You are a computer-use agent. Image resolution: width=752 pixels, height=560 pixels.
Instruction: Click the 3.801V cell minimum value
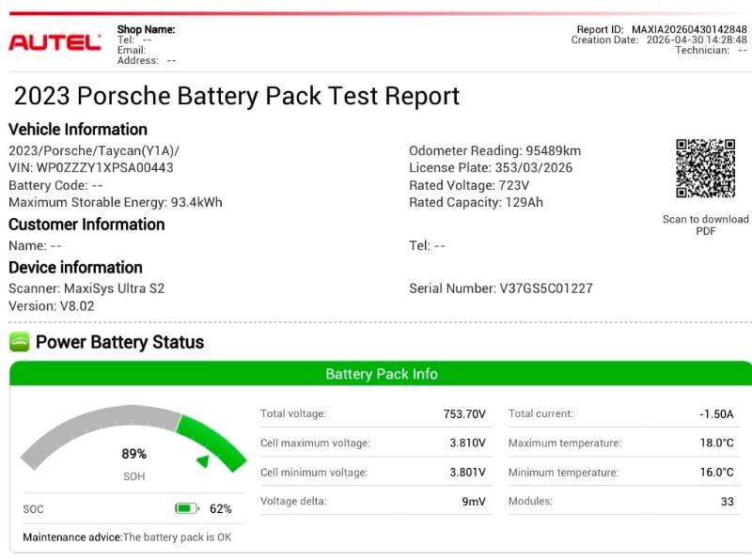[x=467, y=473]
